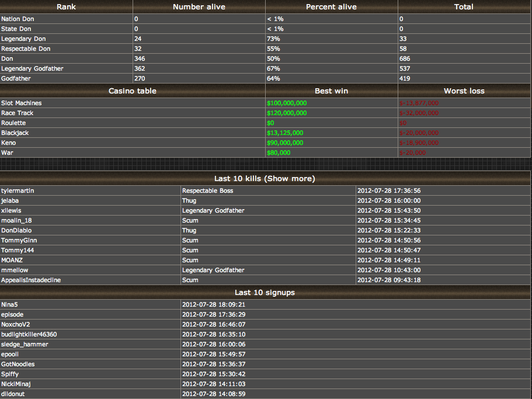The image size is (532, 399).
Task: Open player tylermartin's profile
Action: click(x=18, y=190)
